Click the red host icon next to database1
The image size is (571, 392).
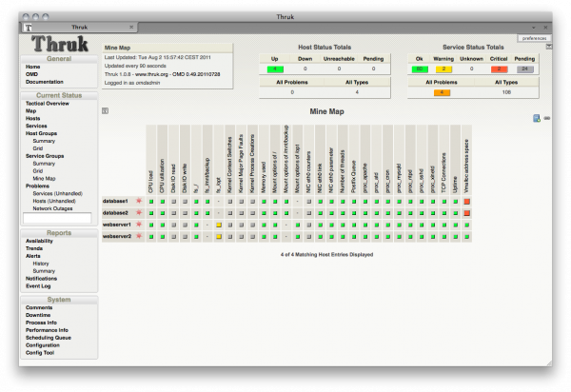[x=138, y=201]
